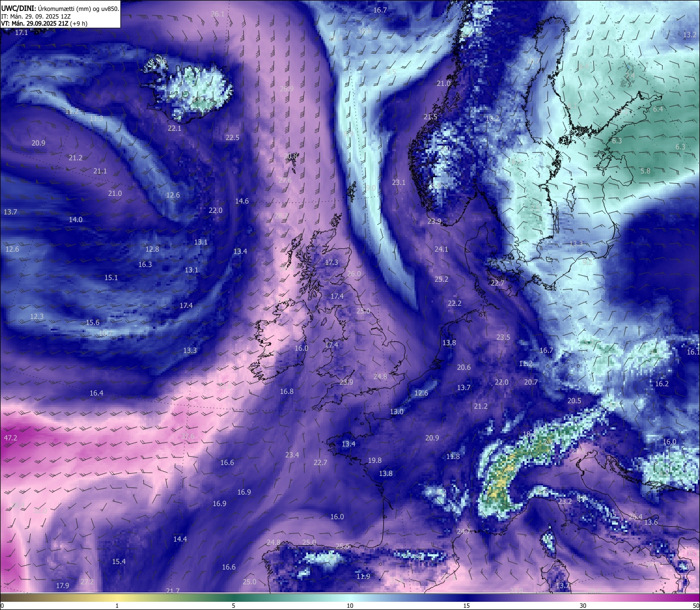Click the 25.2 value in the North Sea
The image size is (700, 610).
[441, 279]
